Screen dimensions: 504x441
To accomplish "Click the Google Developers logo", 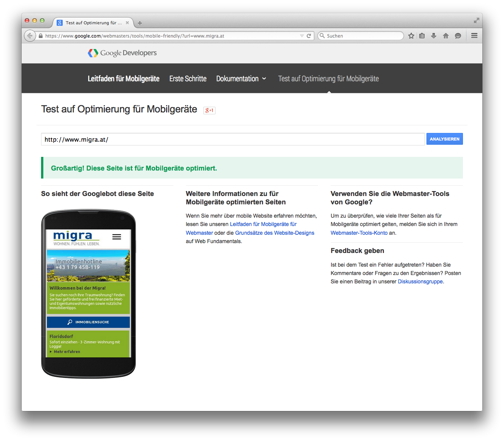I will pos(122,53).
